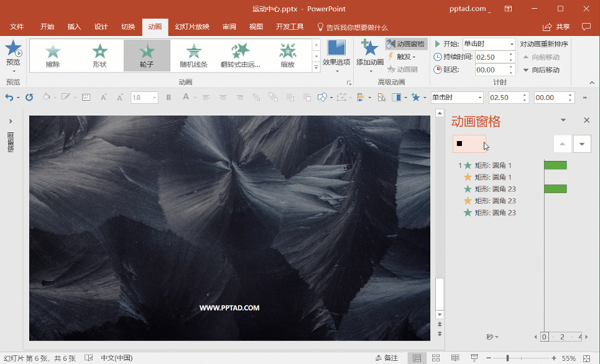Show more quick toolbar commands chevron
600x364 pixels.
(x=584, y=98)
